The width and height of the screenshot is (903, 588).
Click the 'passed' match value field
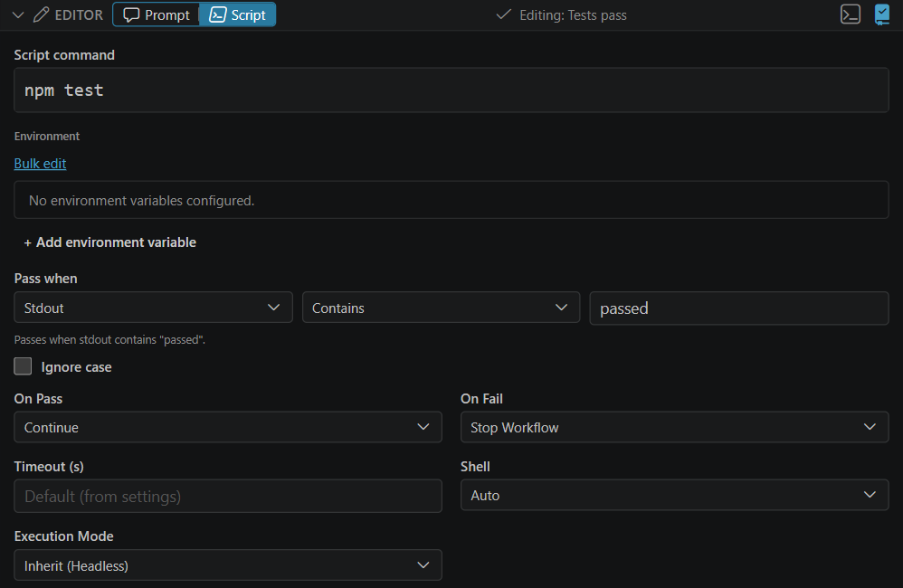click(x=739, y=308)
